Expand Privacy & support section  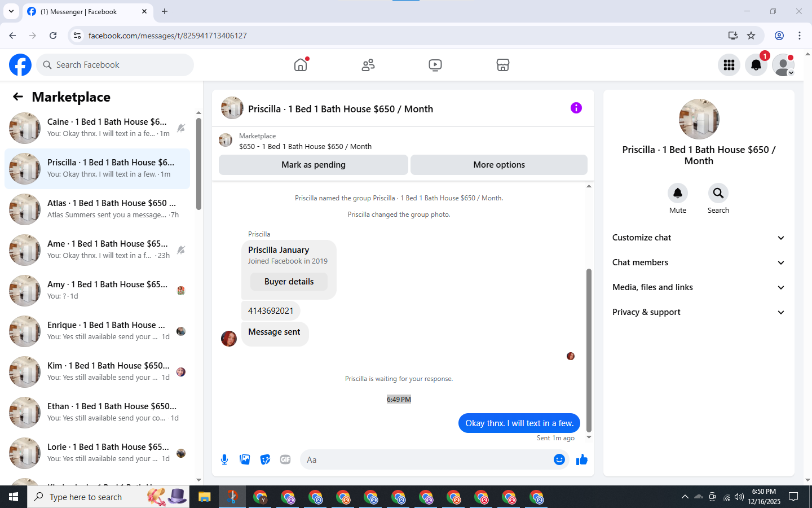[x=699, y=312]
